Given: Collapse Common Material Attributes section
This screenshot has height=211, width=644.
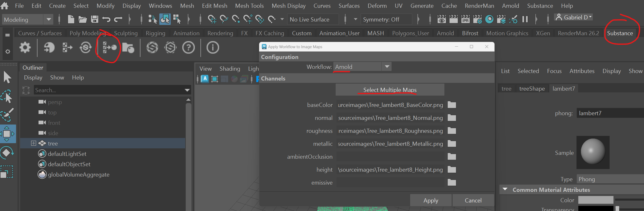Looking at the screenshot, I should pyautogui.click(x=505, y=190).
